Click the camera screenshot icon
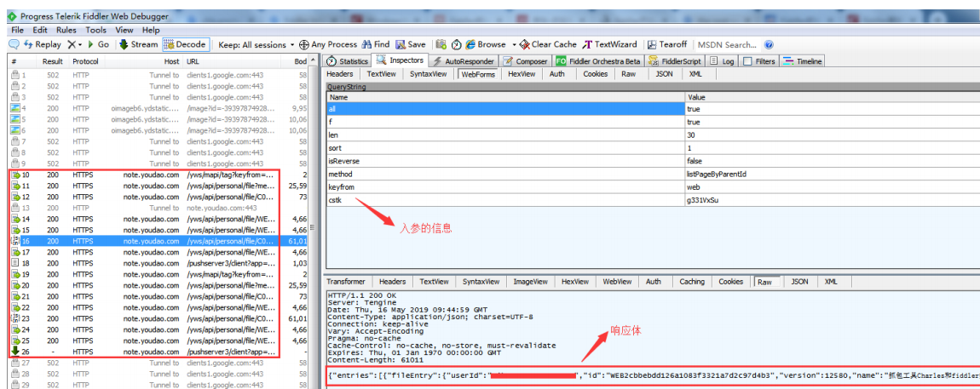 [x=441, y=44]
